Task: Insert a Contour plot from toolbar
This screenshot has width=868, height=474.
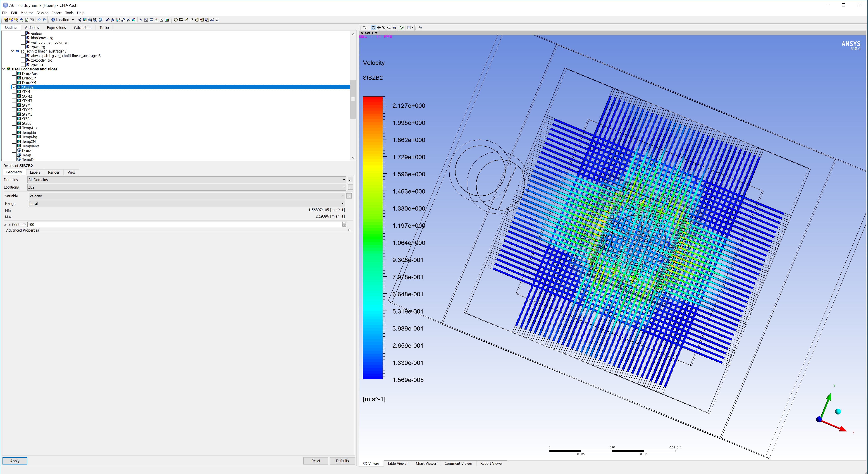Action: point(85,20)
